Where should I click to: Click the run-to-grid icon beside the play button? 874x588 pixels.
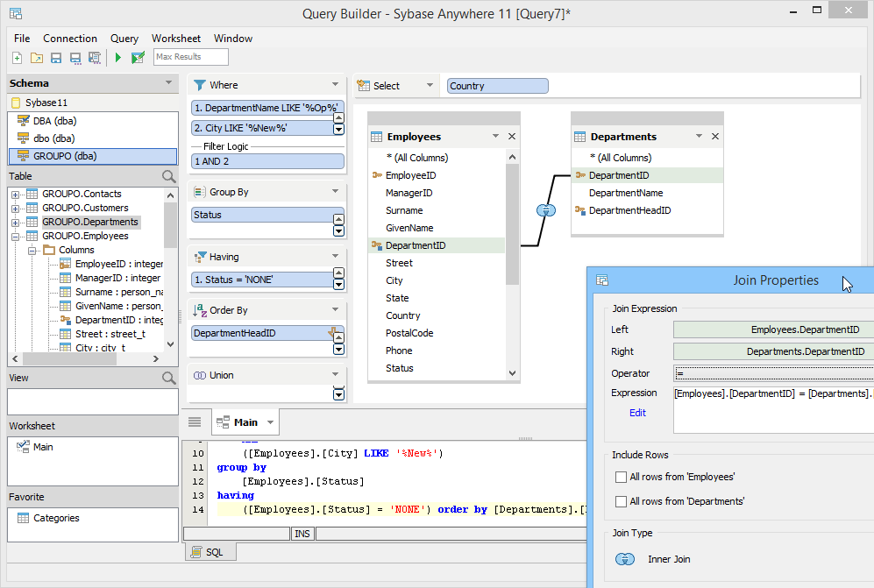(x=138, y=58)
